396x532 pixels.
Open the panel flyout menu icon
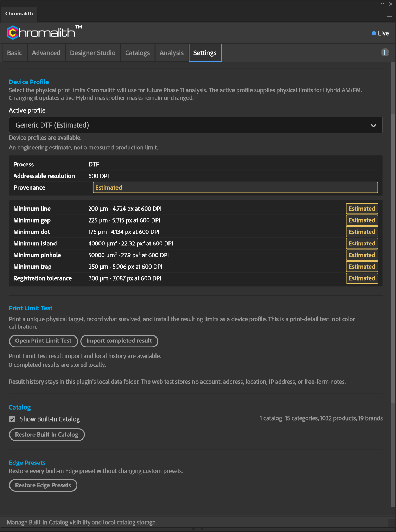(x=390, y=14)
